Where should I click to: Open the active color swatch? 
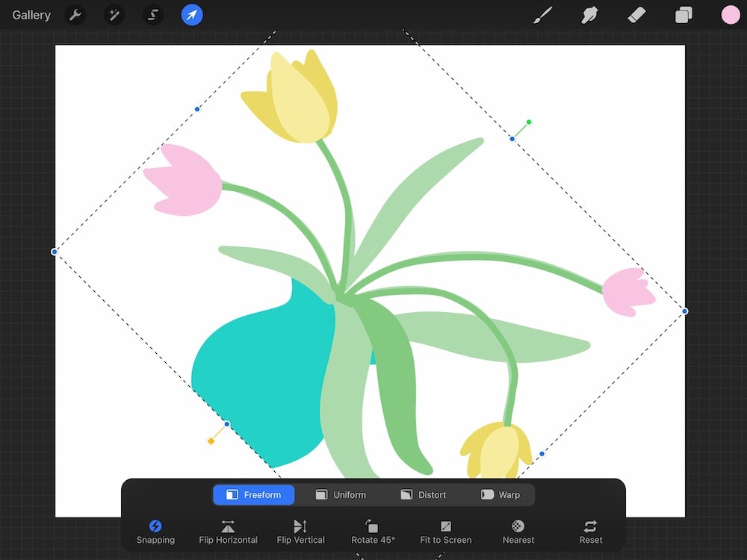tap(730, 15)
